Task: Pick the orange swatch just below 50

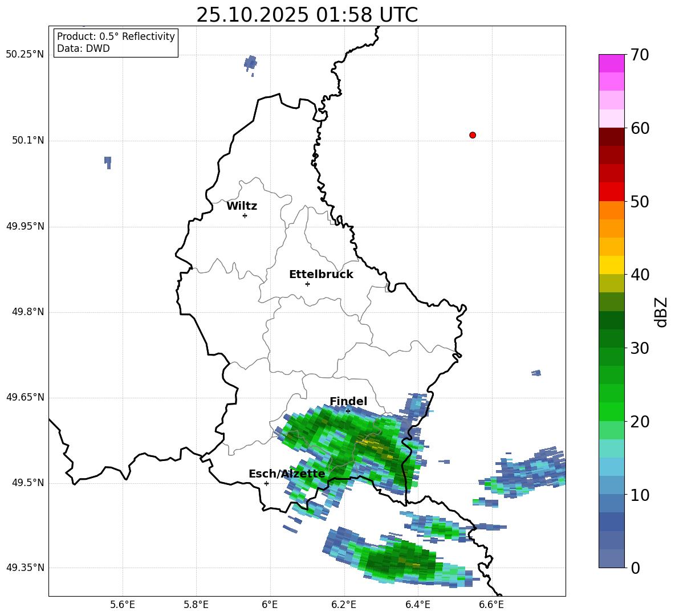Action: click(x=611, y=210)
